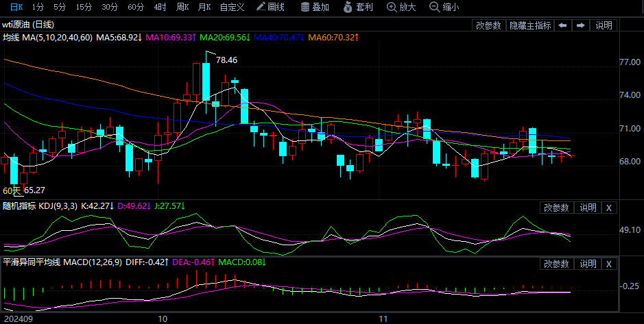
Task: Click 改参数 for the MA indicator
Action: point(488,25)
